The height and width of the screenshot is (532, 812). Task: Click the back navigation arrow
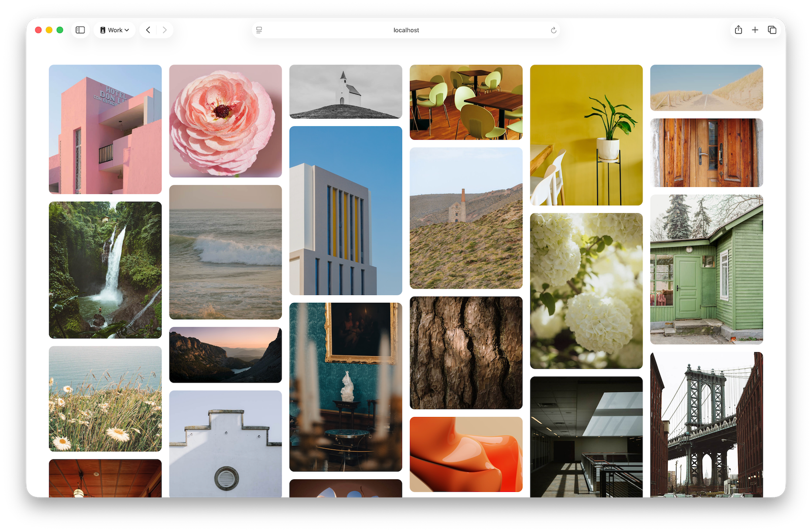point(148,30)
